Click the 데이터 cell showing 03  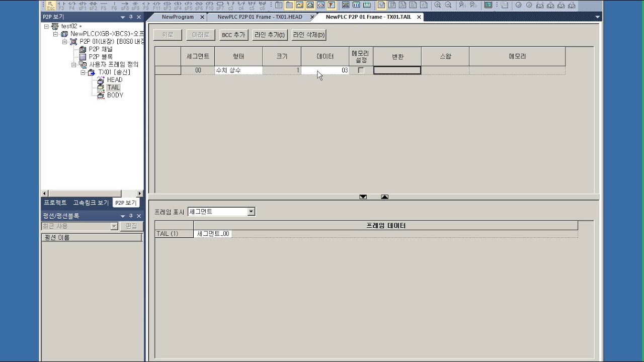point(325,70)
